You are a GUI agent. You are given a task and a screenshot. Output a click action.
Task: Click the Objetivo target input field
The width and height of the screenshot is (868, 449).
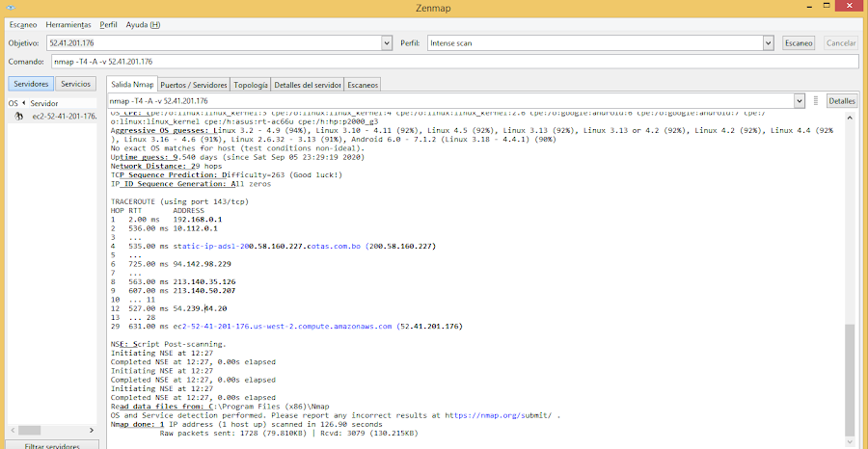[x=215, y=43]
